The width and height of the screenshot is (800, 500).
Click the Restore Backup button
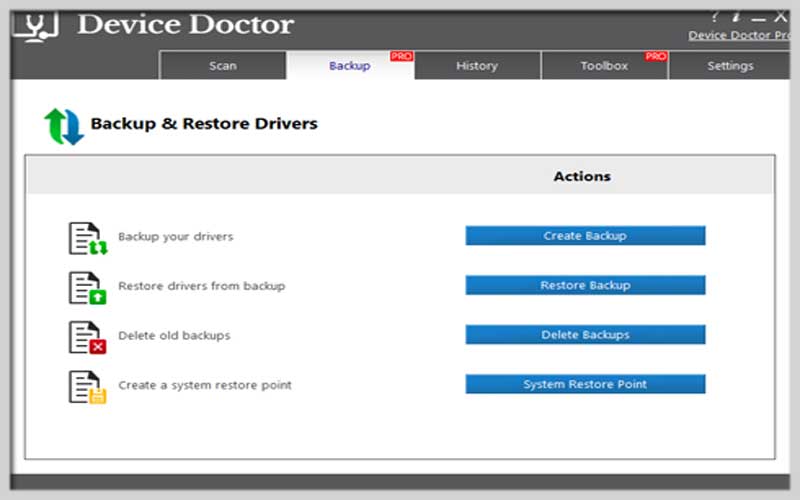(x=585, y=285)
